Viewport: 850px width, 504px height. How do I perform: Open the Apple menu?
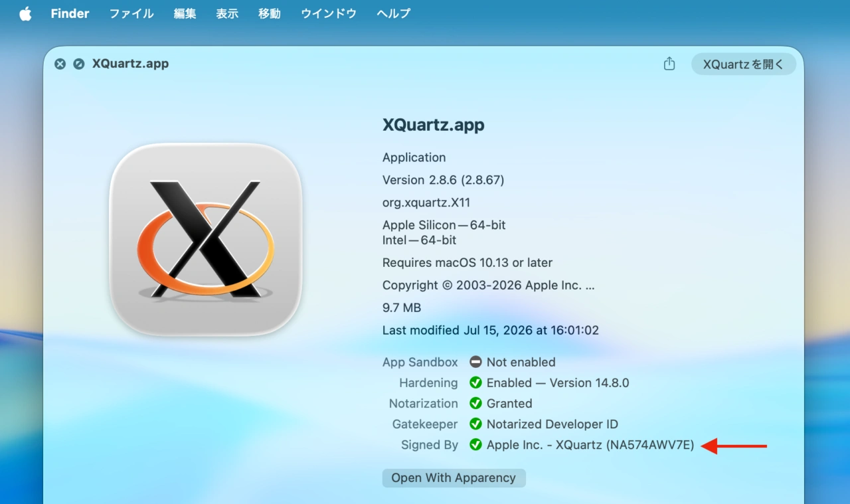coord(25,13)
